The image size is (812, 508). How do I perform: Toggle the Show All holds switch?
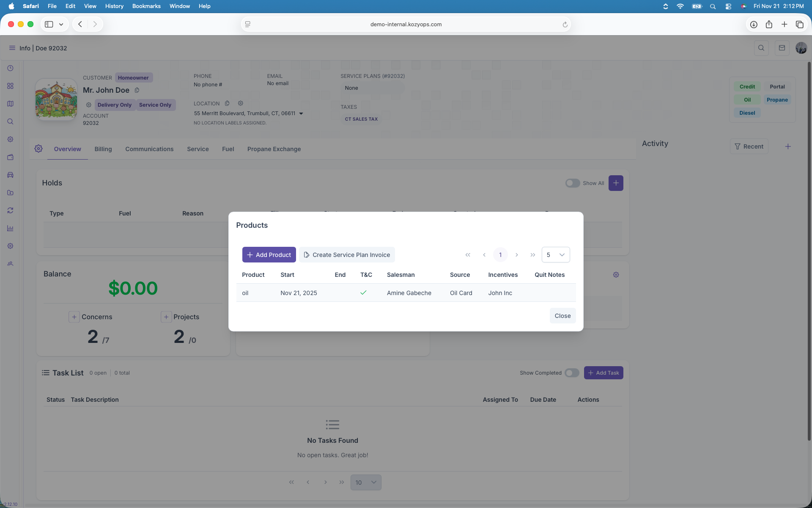572,183
